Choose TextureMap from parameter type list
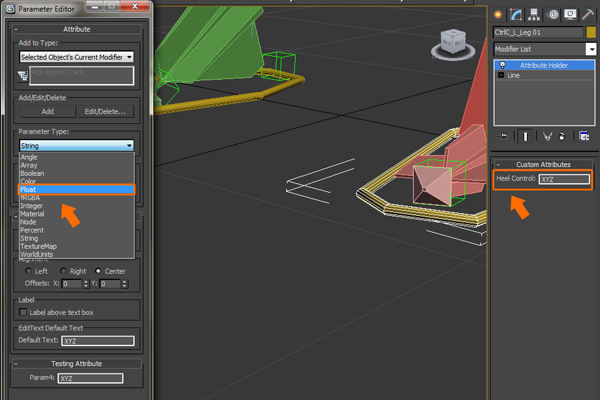Image resolution: width=600 pixels, height=400 pixels. (x=77, y=246)
